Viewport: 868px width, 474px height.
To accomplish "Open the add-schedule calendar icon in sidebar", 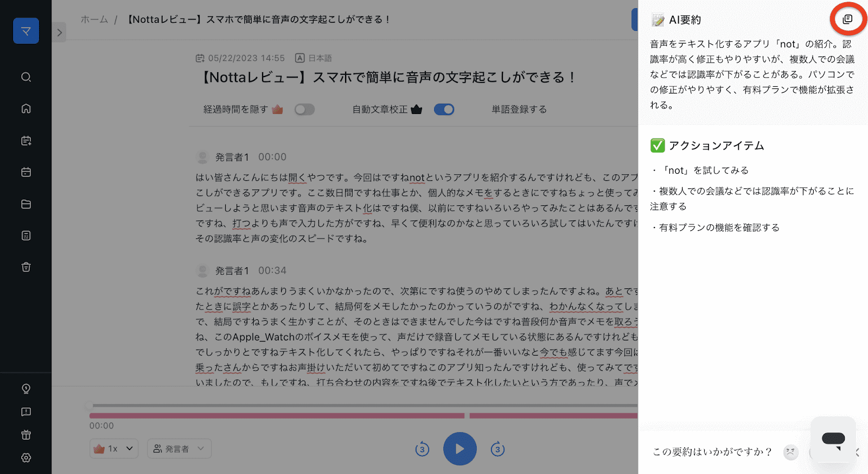I will [26, 141].
